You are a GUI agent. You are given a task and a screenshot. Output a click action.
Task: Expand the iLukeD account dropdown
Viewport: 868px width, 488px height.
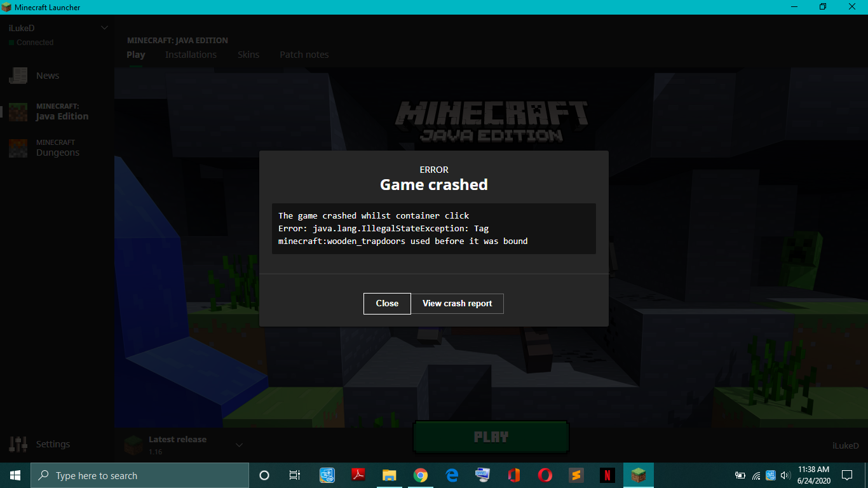coord(105,28)
